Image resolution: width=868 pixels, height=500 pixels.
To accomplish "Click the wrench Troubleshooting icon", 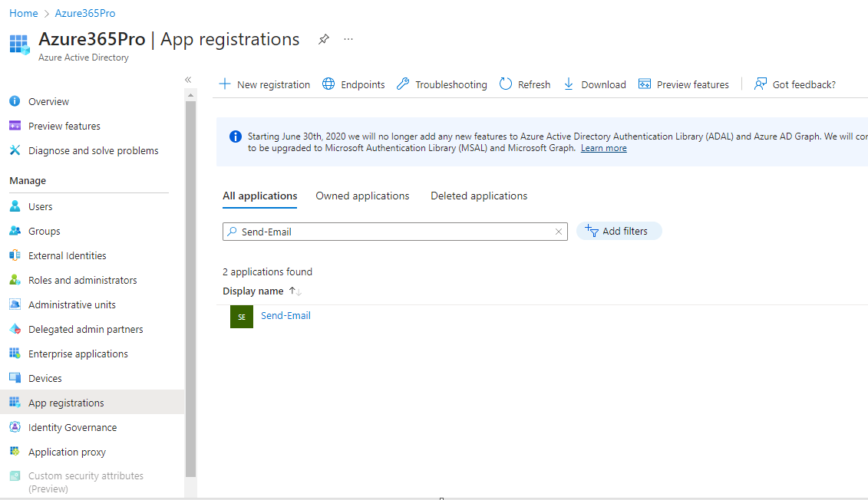I will (x=403, y=84).
